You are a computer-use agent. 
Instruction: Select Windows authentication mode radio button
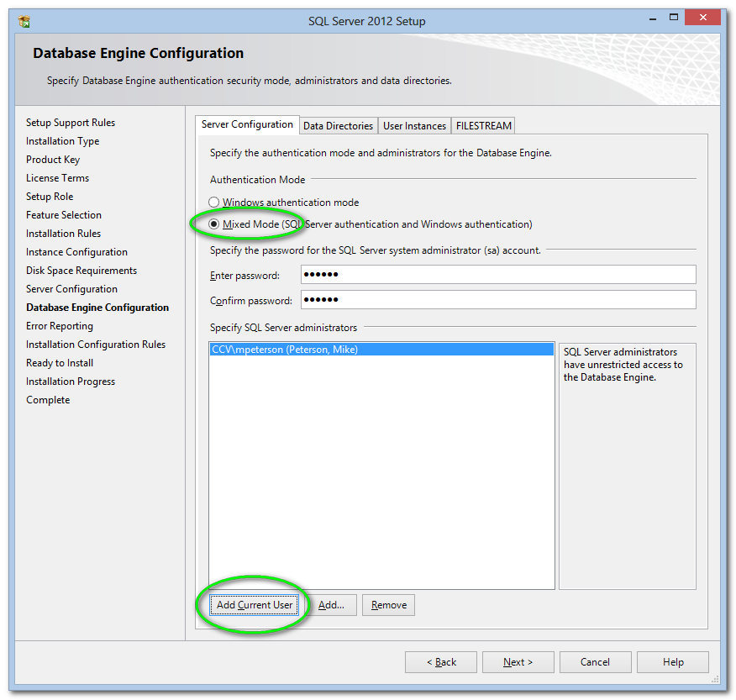coord(214,203)
